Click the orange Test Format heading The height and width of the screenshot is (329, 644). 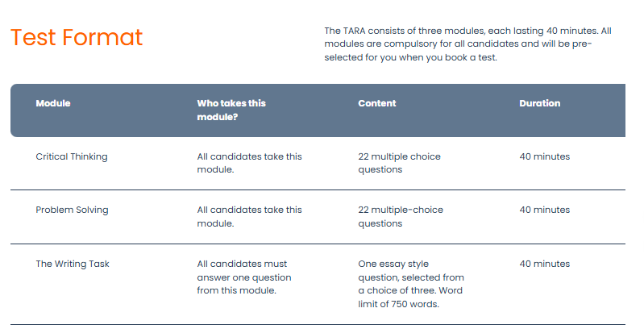click(76, 37)
